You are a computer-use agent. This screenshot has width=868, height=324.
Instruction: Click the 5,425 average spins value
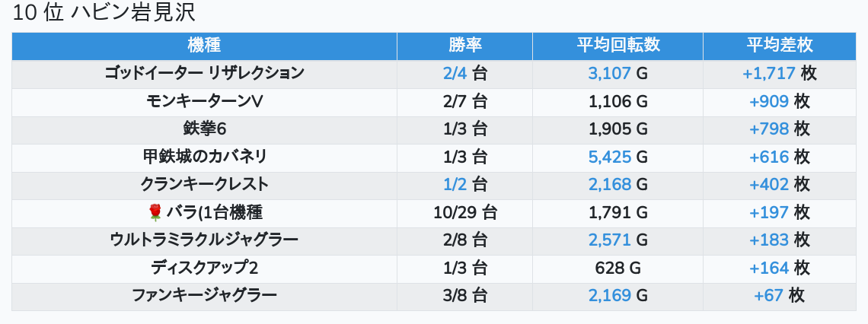pyautogui.click(x=609, y=157)
